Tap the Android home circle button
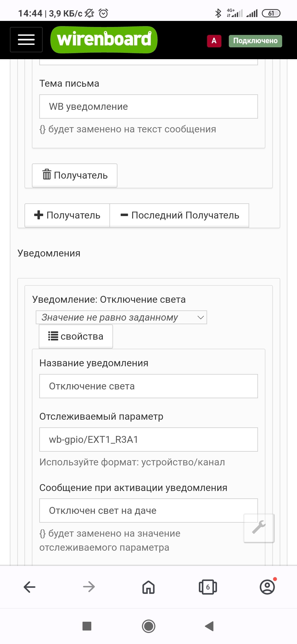Viewport: 297px width, 644px height. pos(148,626)
